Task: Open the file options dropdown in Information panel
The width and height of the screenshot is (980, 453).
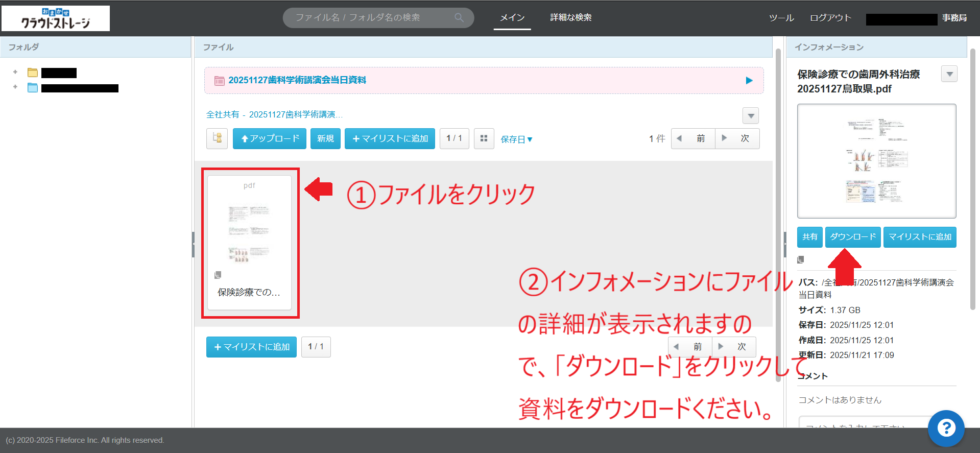Action: [x=949, y=74]
